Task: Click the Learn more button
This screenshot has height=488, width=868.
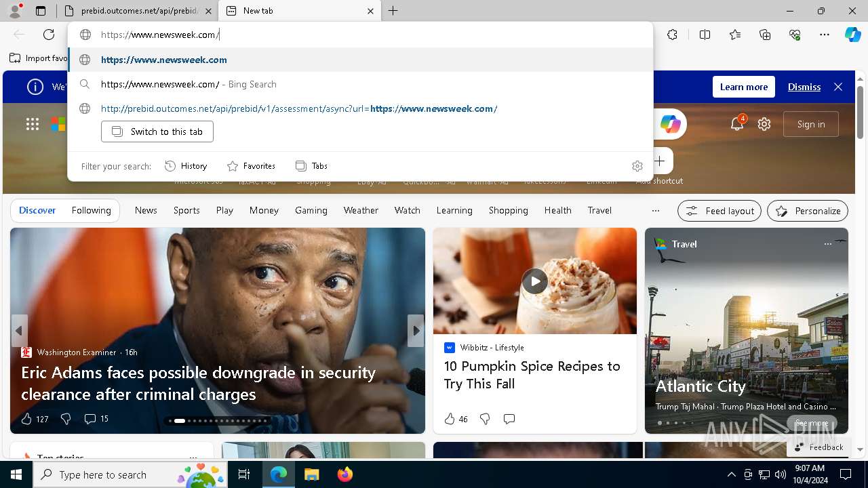Action: (744, 87)
